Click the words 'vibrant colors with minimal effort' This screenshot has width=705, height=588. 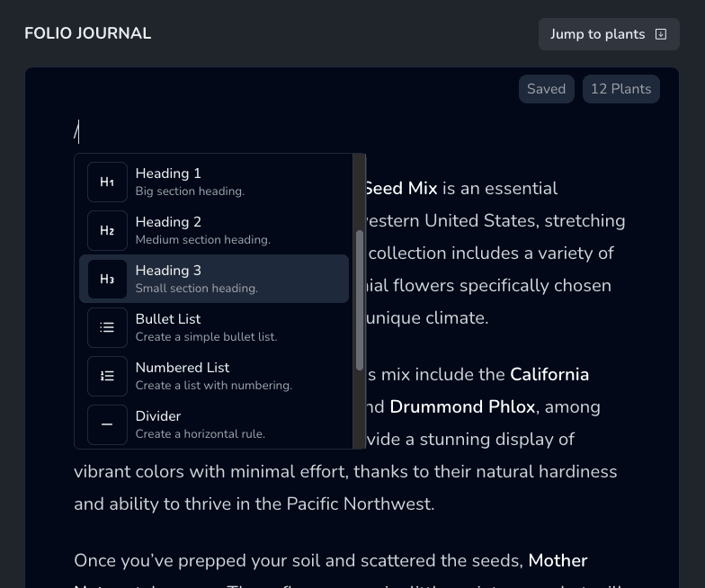coord(211,471)
